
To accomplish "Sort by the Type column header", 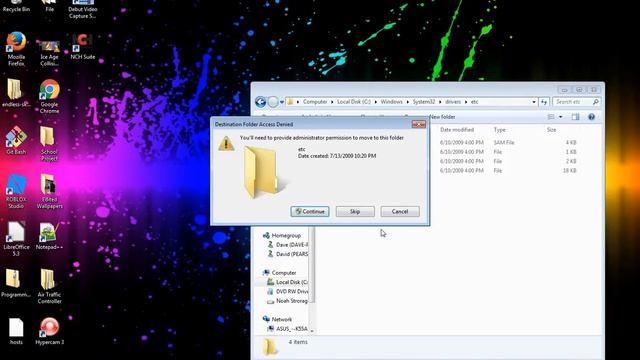I will pyautogui.click(x=500, y=129).
